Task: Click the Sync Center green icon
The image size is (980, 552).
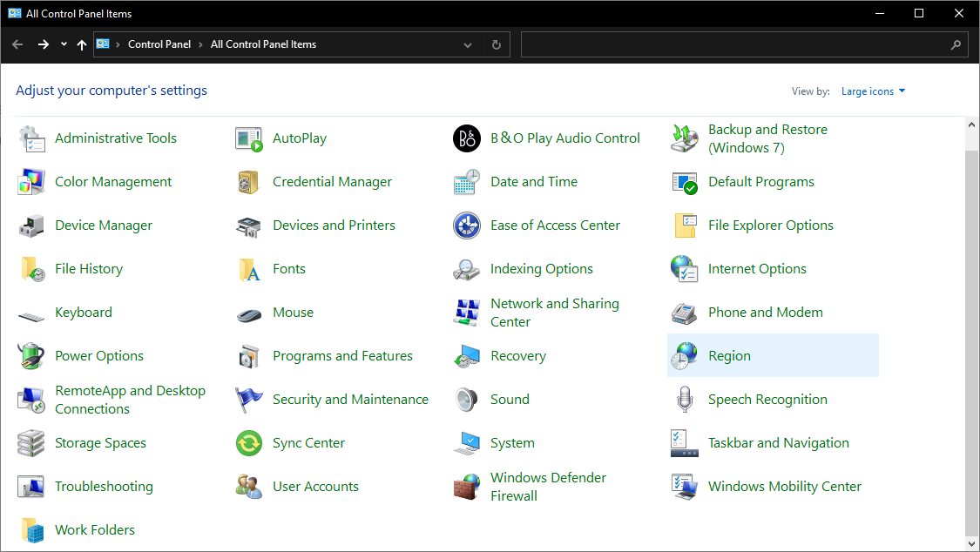Action: [249, 443]
